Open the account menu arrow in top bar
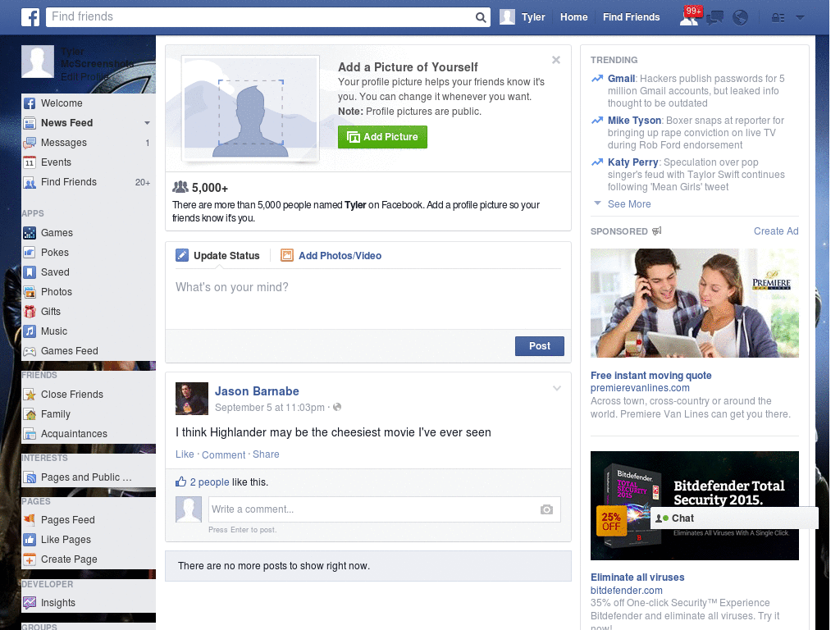 click(x=800, y=18)
